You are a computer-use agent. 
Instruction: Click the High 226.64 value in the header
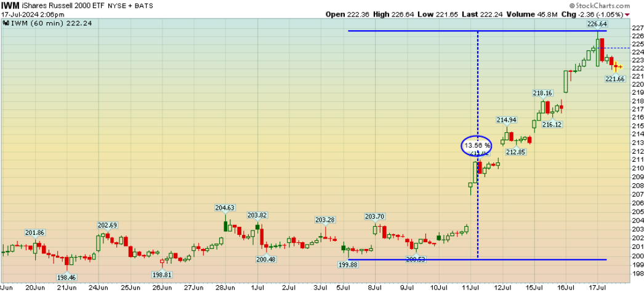click(392, 14)
